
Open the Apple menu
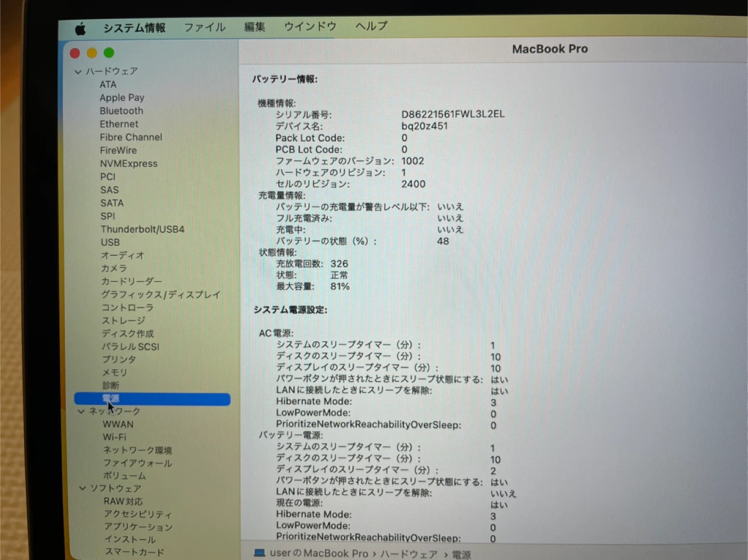(x=81, y=29)
